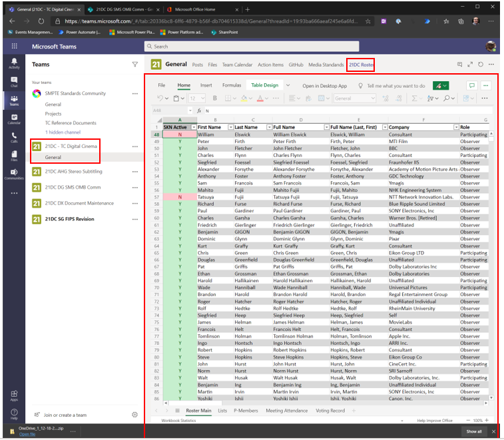Viewport: 504px width, 440px height.
Task: Click the reload tab icon in channel header
Action: (481, 65)
